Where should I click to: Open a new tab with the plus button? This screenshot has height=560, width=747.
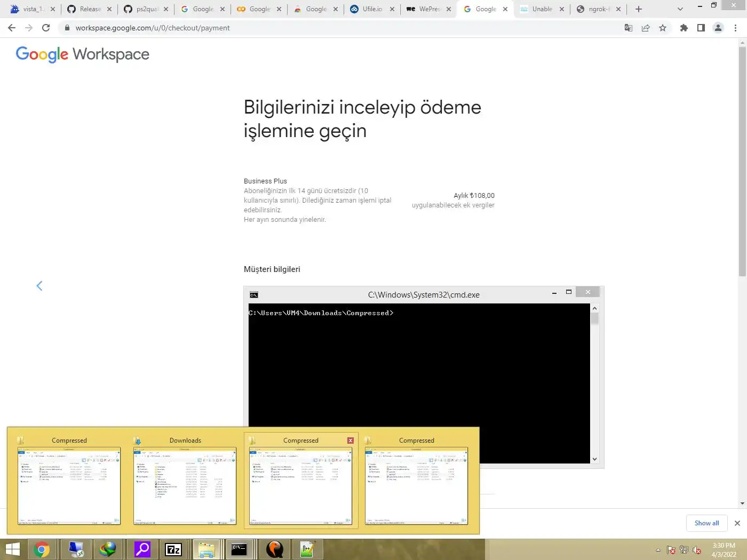pos(639,9)
